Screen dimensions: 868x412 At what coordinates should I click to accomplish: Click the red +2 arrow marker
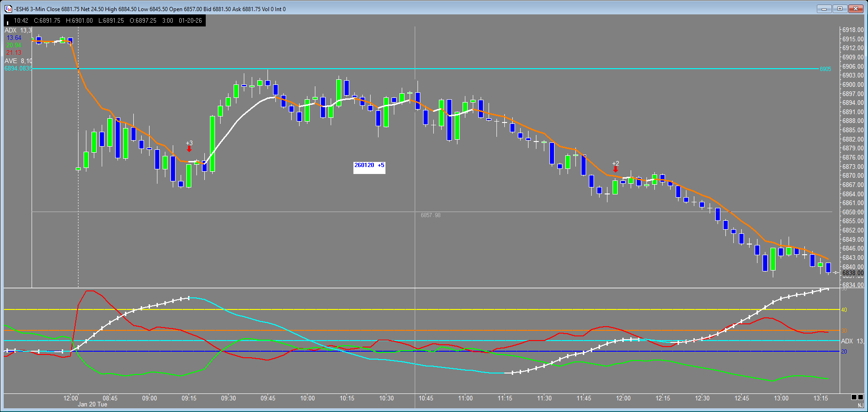click(615, 169)
